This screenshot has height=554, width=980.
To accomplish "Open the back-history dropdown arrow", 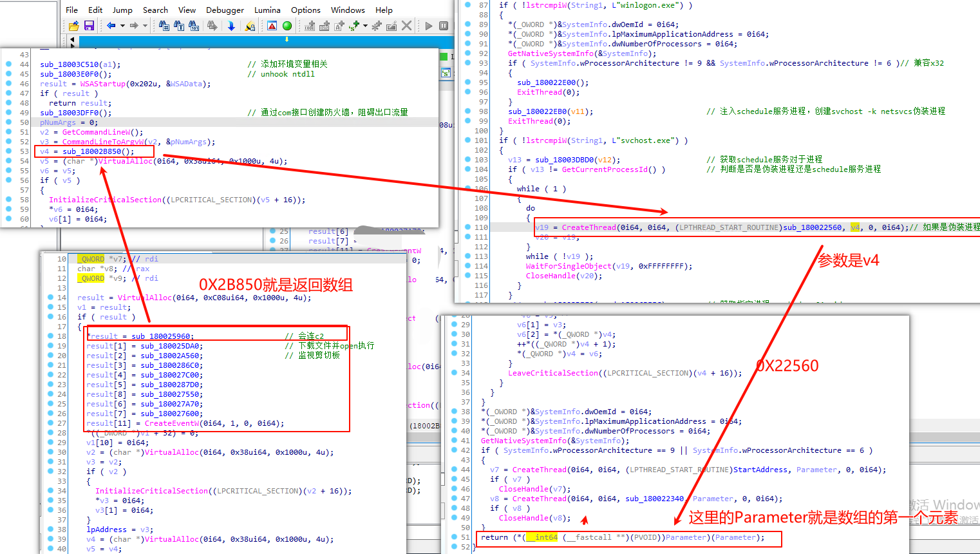I will [122, 26].
